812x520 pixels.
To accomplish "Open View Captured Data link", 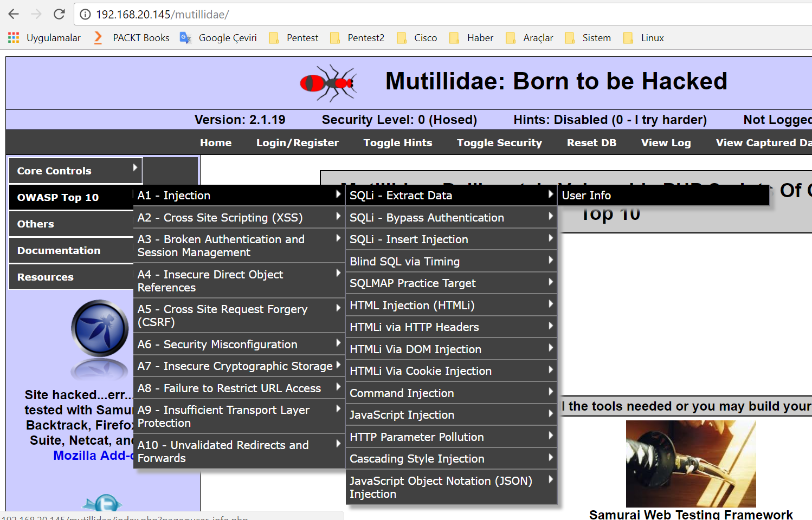I will click(763, 142).
